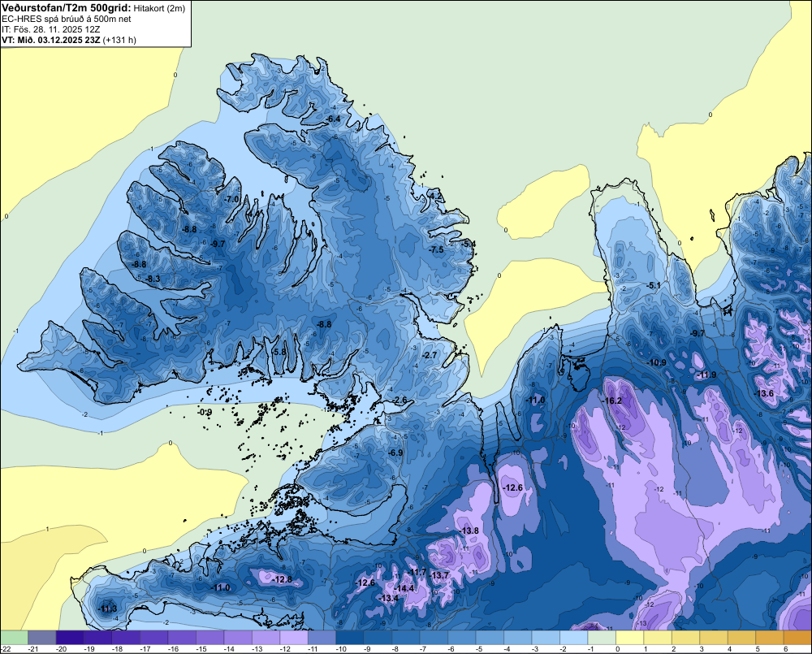Click the -16.2 temperature label
The width and height of the screenshot is (812, 654).
pos(611,401)
